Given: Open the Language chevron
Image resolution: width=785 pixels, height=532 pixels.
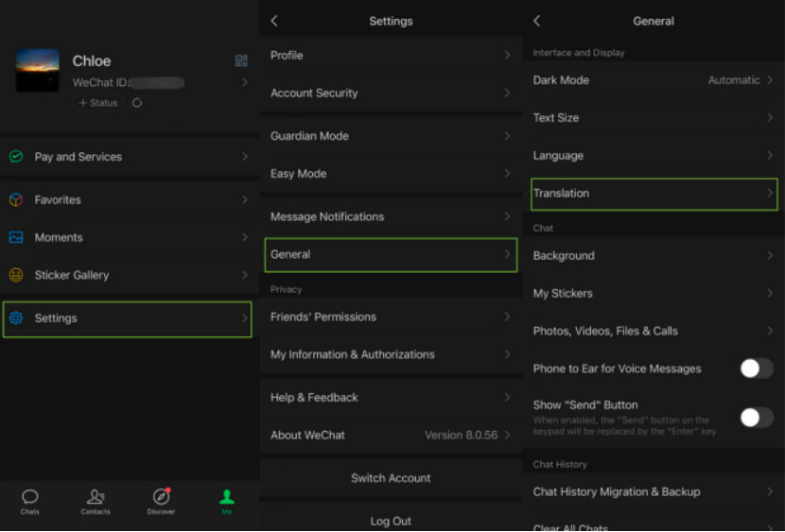Looking at the screenshot, I should pyautogui.click(x=770, y=156).
